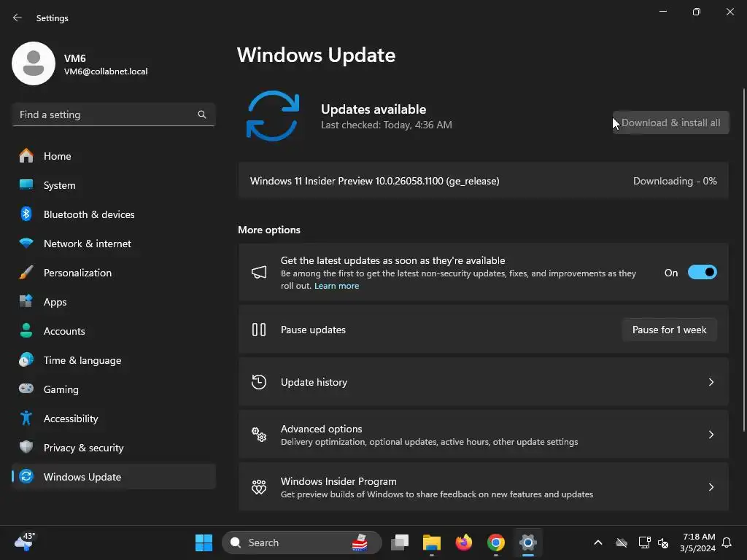Click the Update history clock icon
Image resolution: width=747 pixels, height=560 pixels.
click(259, 382)
